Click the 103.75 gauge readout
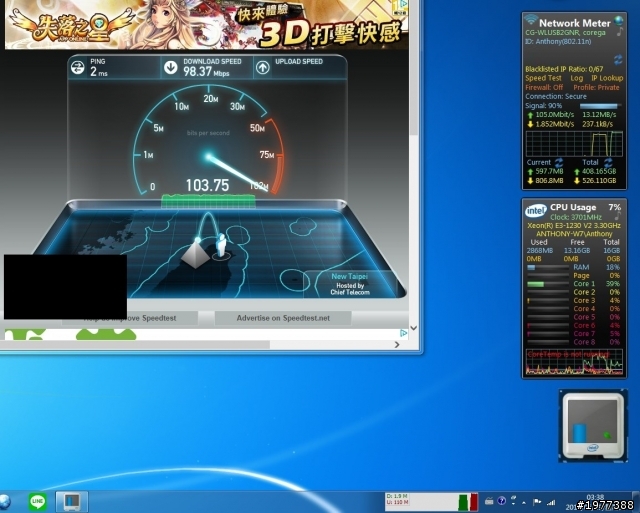Image resolution: width=640 pixels, height=513 pixels. click(207, 186)
